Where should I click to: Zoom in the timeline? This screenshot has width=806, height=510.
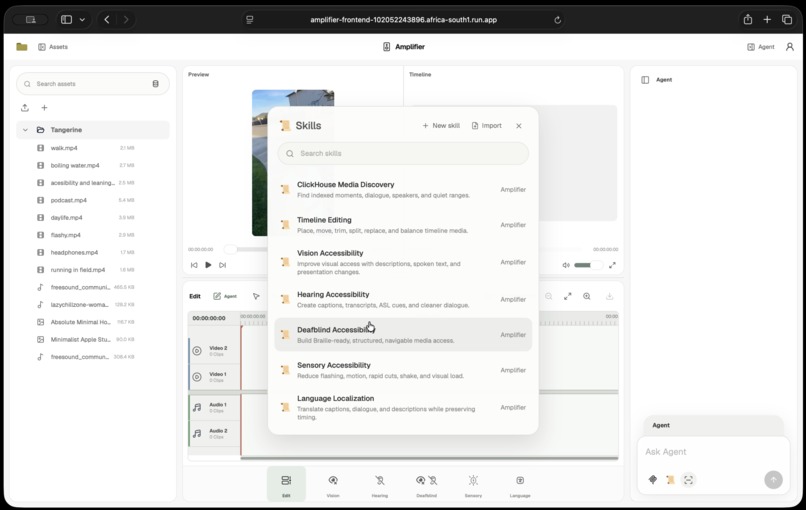tap(587, 296)
